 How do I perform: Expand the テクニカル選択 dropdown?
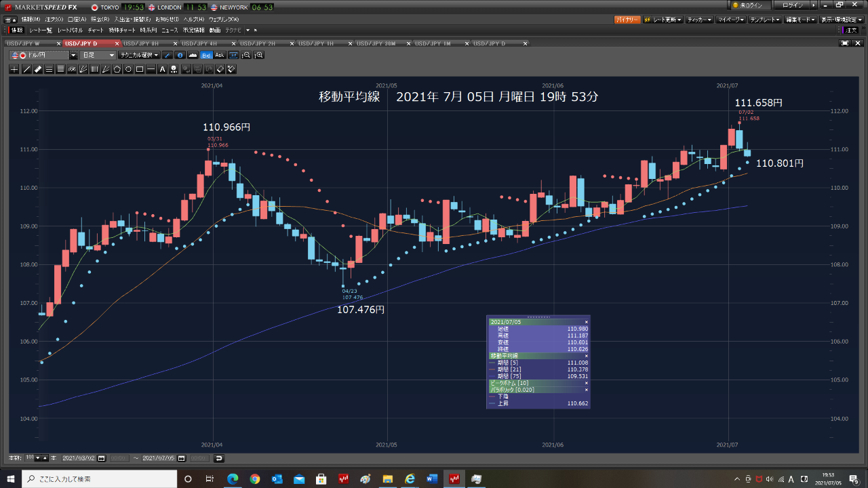pos(139,55)
